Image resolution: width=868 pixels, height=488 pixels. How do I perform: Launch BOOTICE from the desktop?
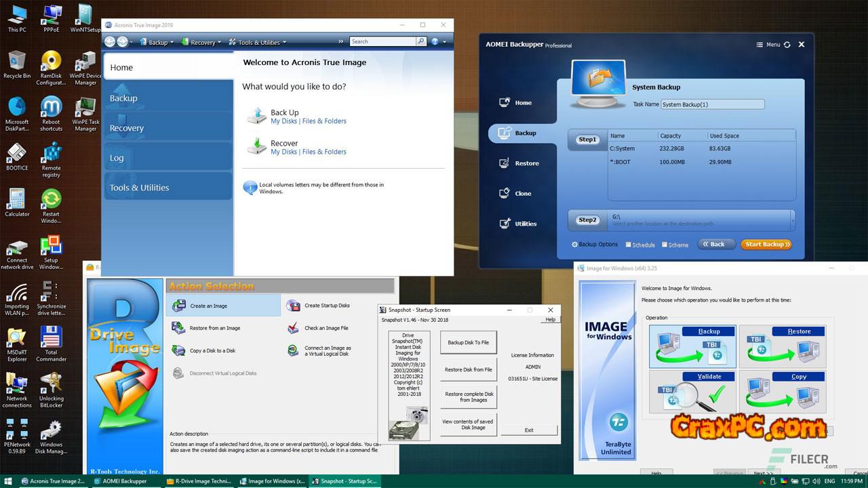point(17,153)
